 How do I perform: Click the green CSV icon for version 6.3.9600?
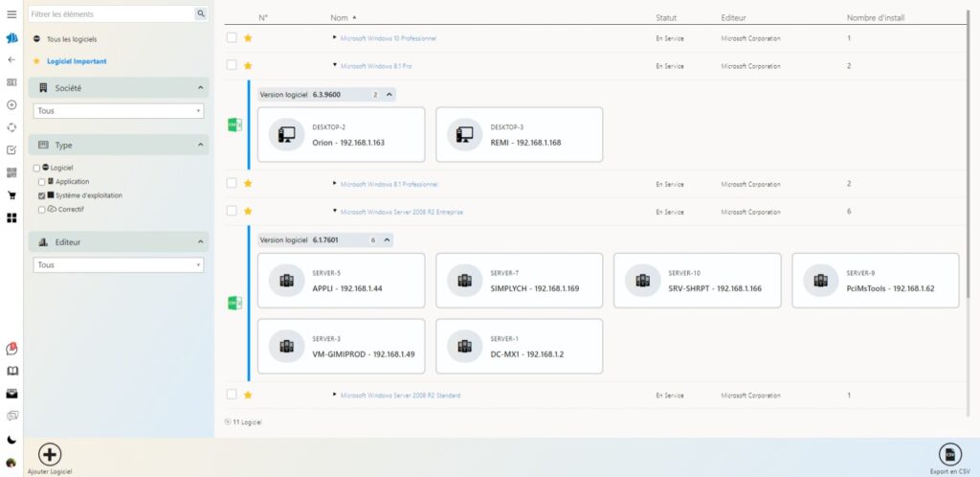(234, 125)
